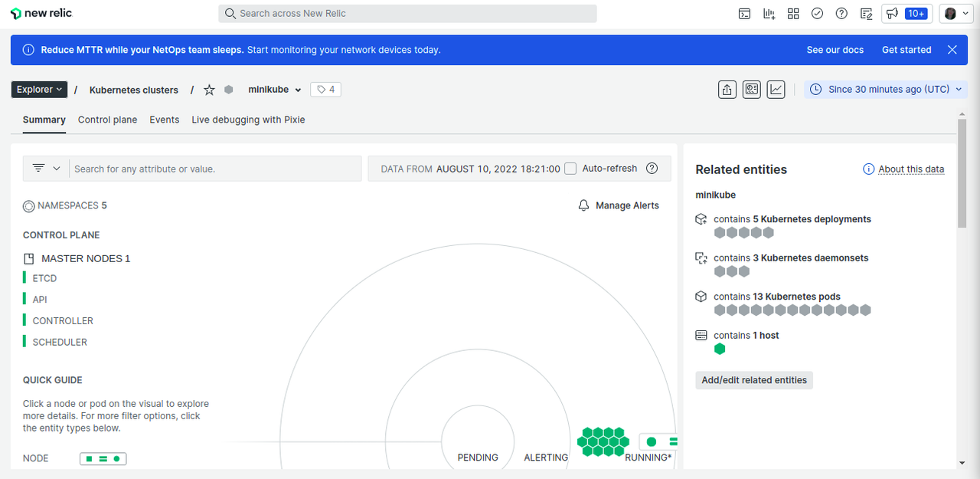Click the attribute or value search field
Screen dimensions: 980x479
coord(215,169)
